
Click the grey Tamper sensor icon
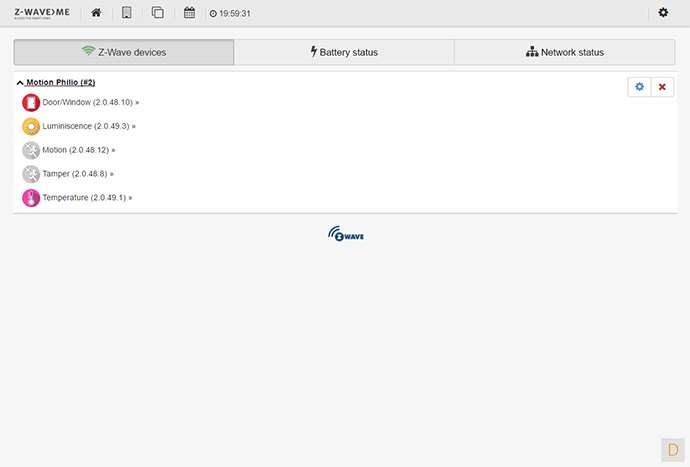[x=31, y=174]
